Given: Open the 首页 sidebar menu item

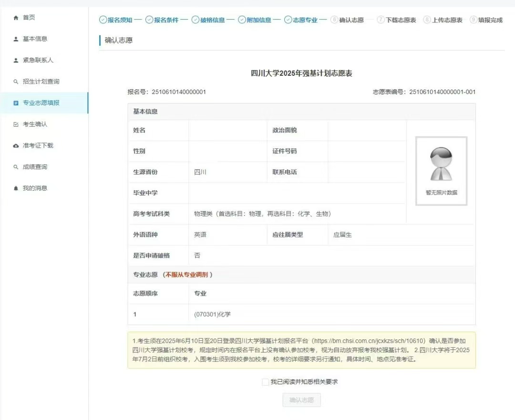Looking at the screenshot, I should click(44, 18).
